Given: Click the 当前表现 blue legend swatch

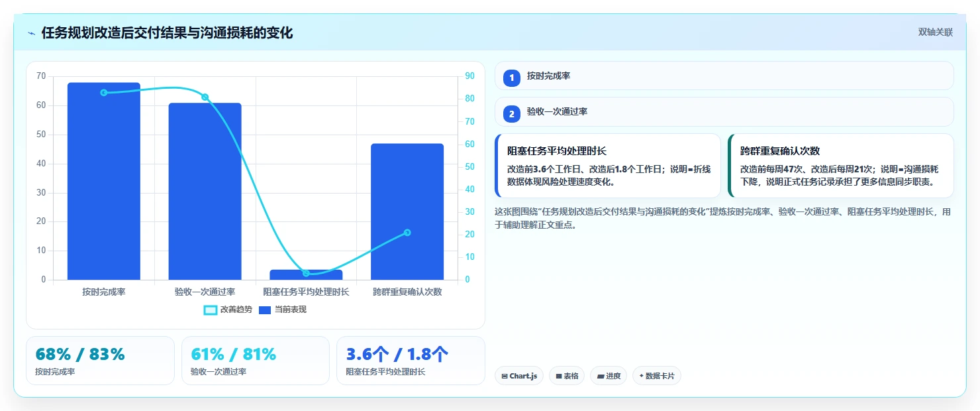Looking at the screenshot, I should (x=265, y=310).
